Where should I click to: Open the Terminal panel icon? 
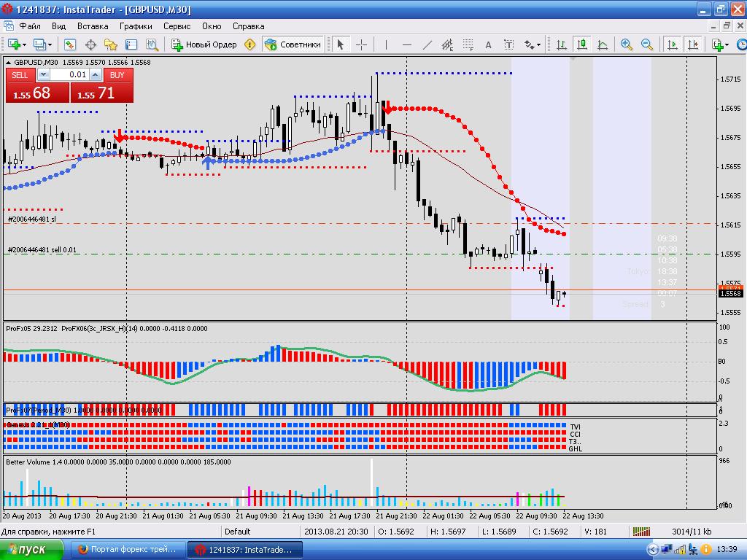[131, 44]
